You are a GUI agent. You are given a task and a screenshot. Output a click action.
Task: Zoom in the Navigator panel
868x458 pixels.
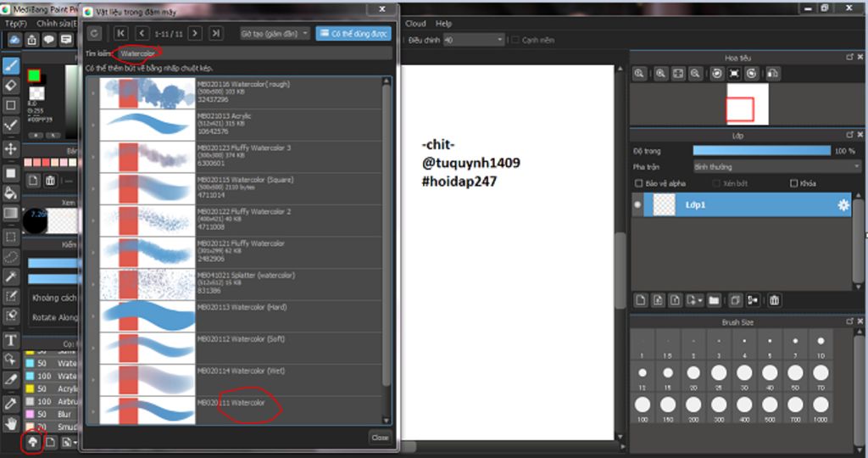(x=660, y=74)
